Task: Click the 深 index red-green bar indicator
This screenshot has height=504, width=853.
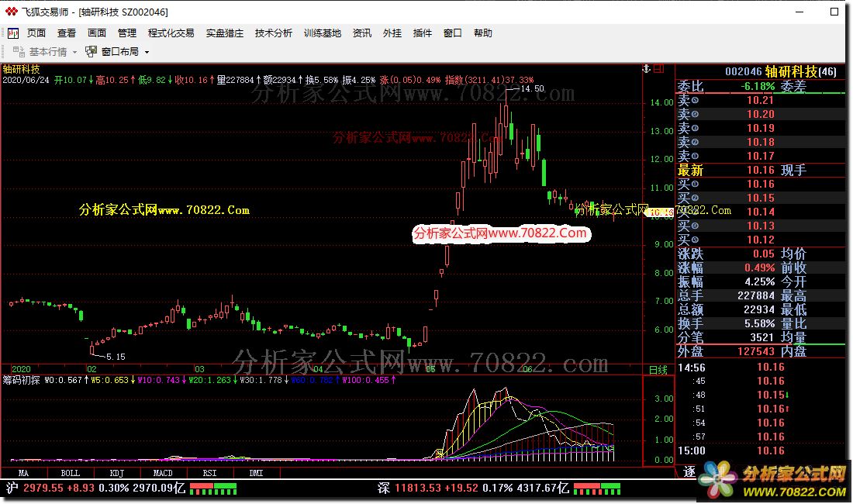Action: pos(597,488)
